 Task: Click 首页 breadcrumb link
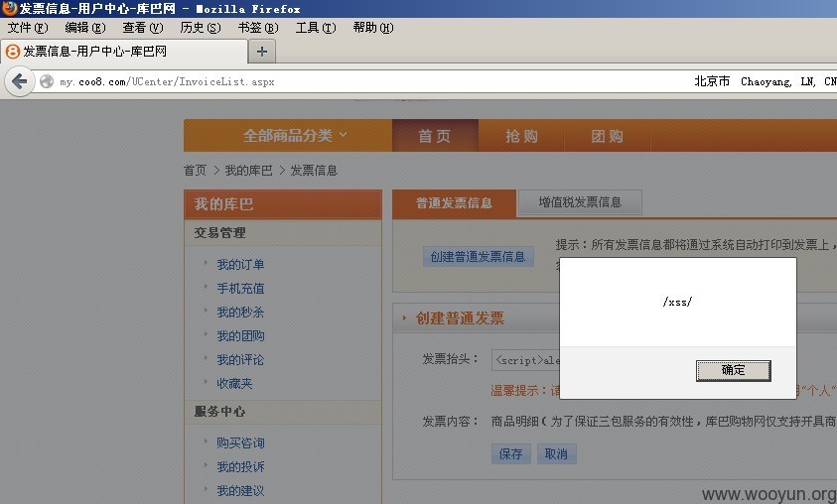pos(195,170)
